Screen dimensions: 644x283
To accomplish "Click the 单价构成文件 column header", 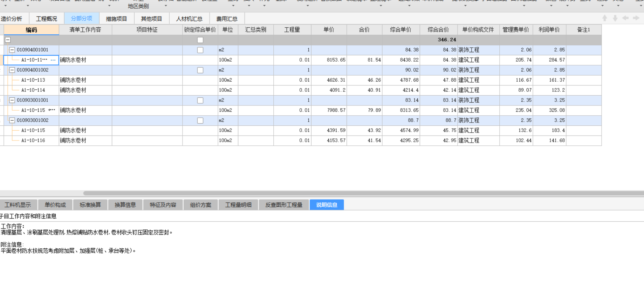I will (x=478, y=30).
